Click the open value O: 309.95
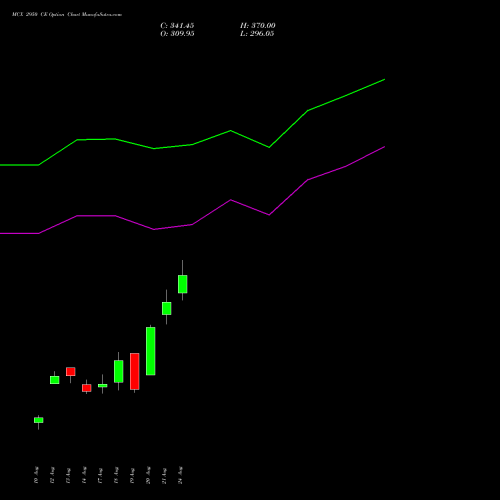 pyautogui.click(x=177, y=34)
